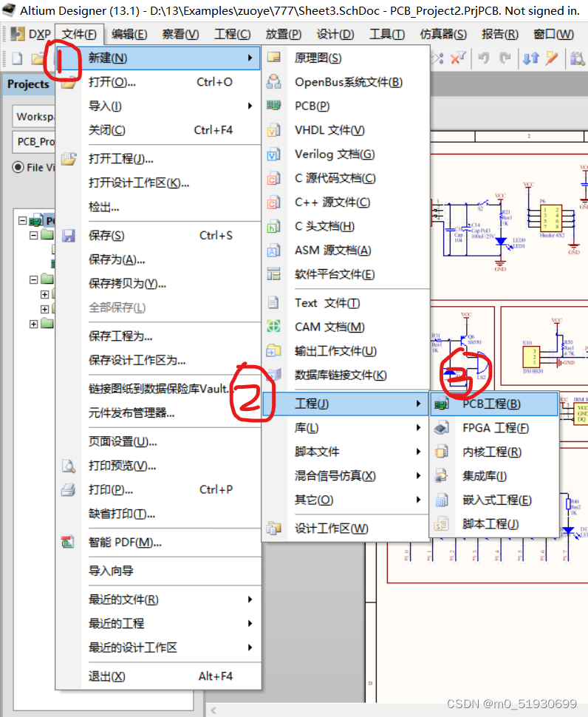Choose 打开工程(J)... menu entry

coord(158,159)
